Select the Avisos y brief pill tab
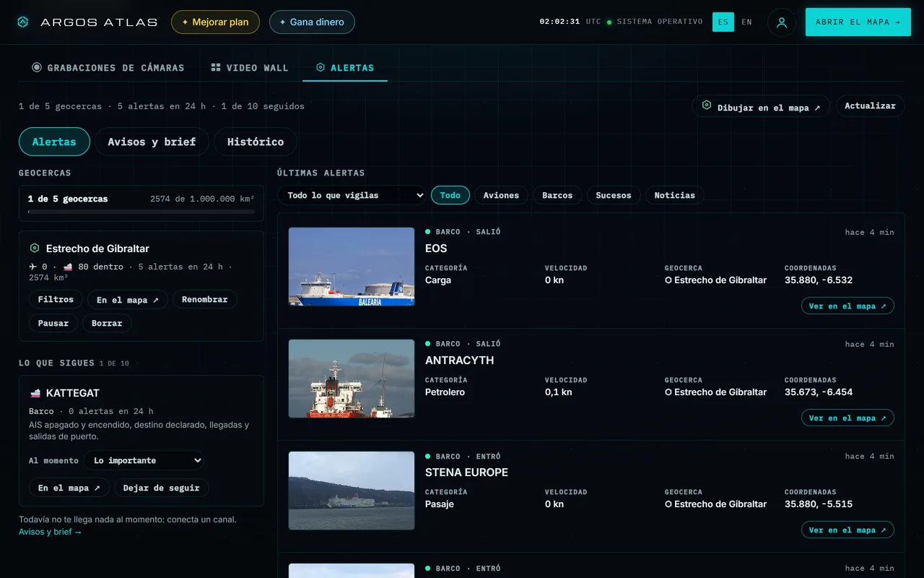Image resolution: width=924 pixels, height=578 pixels. point(152,142)
